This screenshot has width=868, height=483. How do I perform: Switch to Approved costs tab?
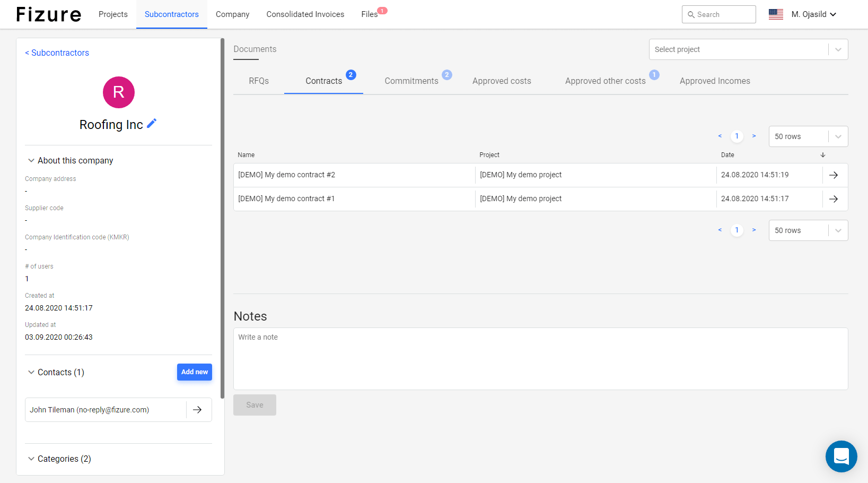[x=502, y=81]
